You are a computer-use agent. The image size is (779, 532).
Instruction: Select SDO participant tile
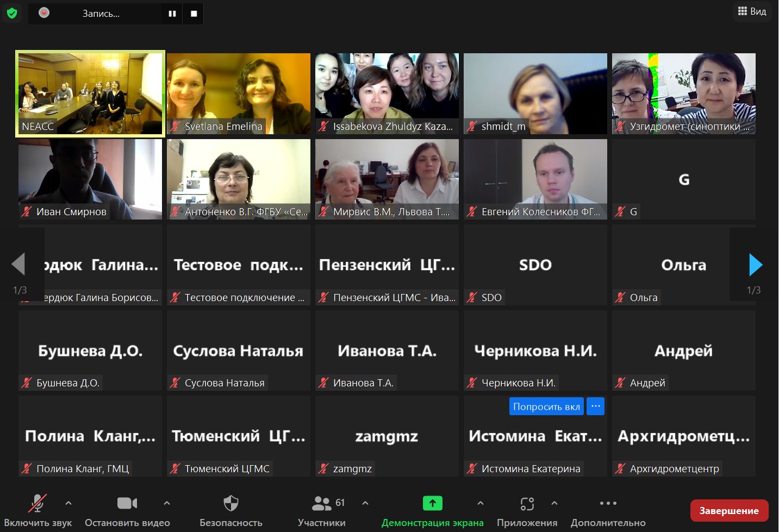535,265
